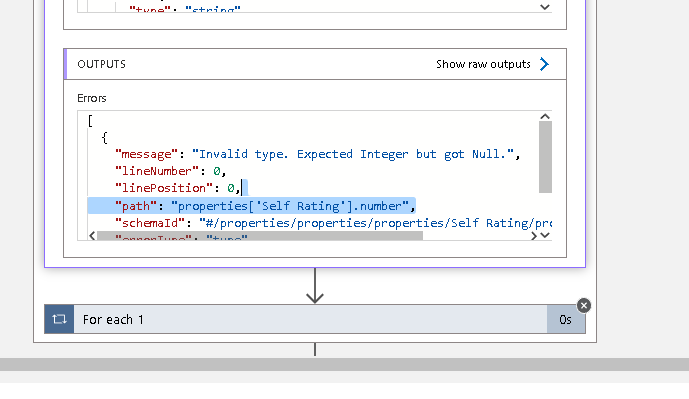
Task: Click vertical scrollbar thumb in Errors box
Action: [x=545, y=157]
